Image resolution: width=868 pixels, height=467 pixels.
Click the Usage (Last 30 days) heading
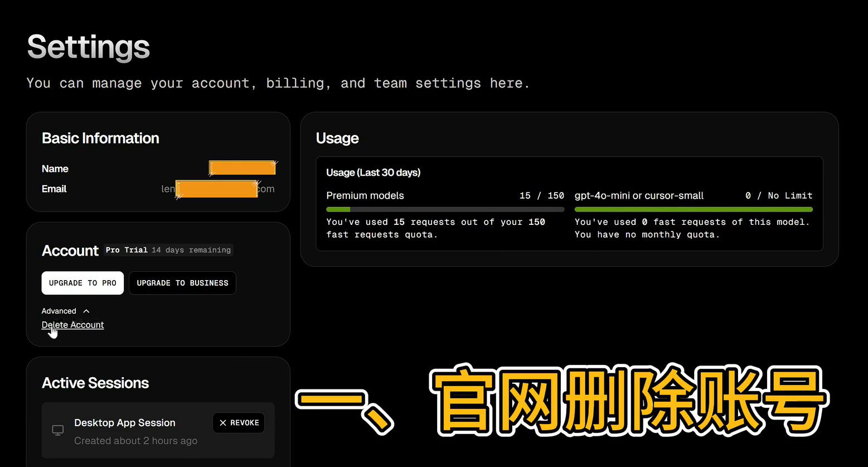point(373,172)
